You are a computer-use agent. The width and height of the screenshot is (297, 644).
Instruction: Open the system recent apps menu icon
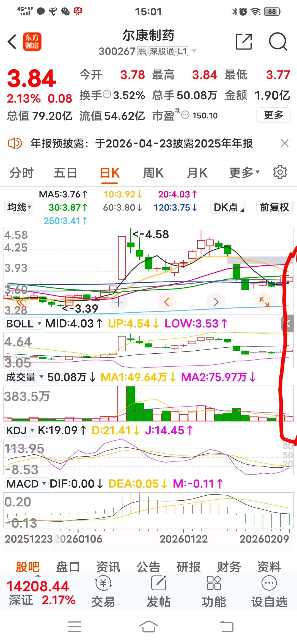[x=75, y=627]
